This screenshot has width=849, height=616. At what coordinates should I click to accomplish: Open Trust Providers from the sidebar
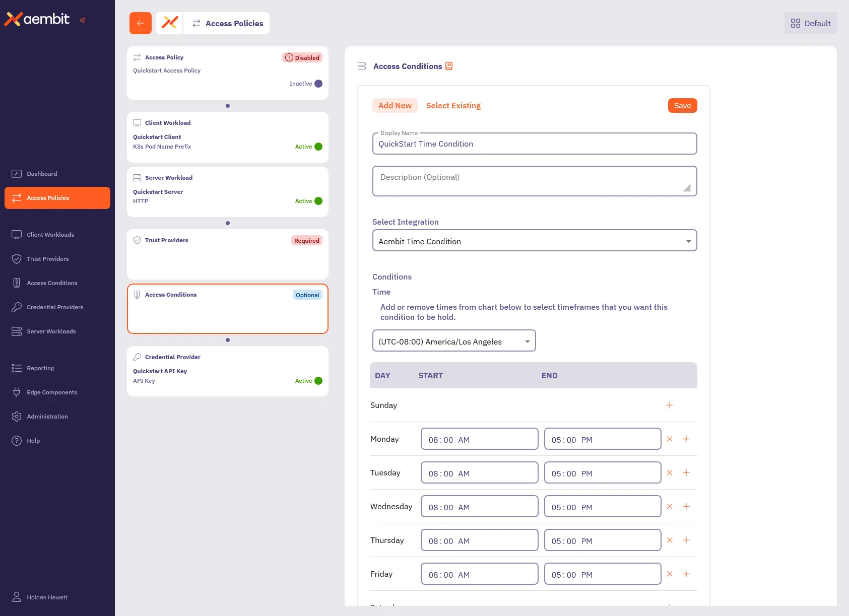click(48, 258)
